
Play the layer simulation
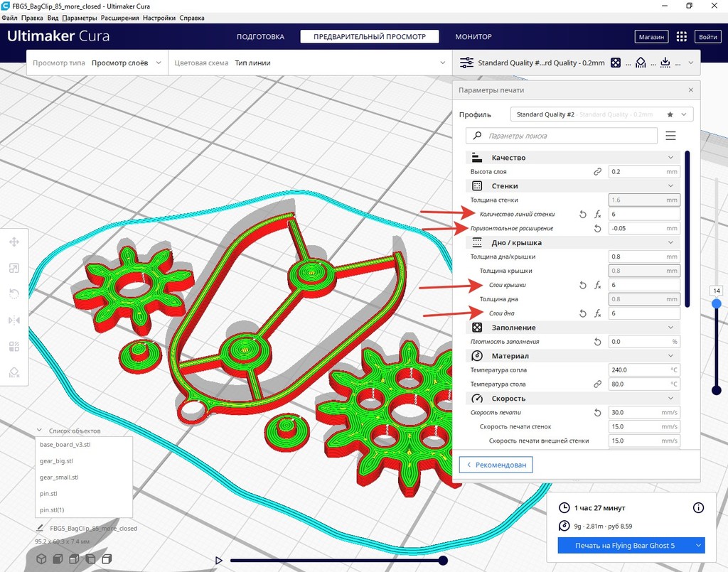(219, 561)
